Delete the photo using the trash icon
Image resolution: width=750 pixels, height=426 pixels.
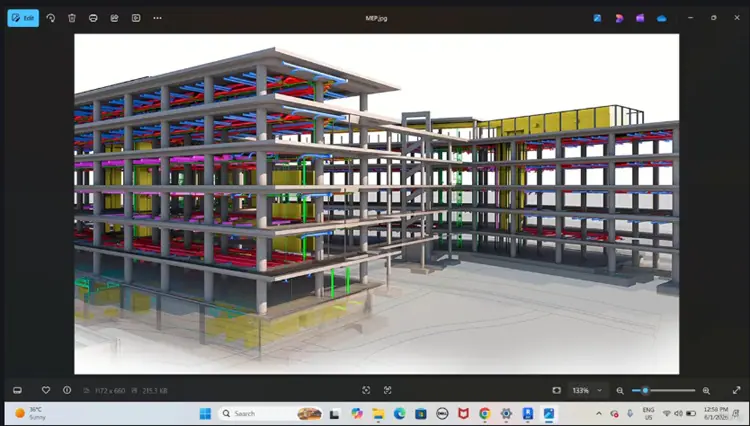[72, 18]
